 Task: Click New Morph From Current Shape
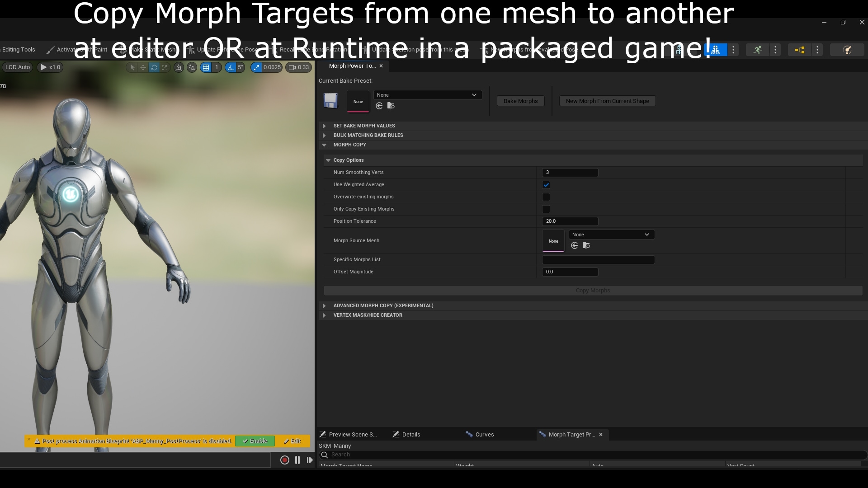pos(607,101)
